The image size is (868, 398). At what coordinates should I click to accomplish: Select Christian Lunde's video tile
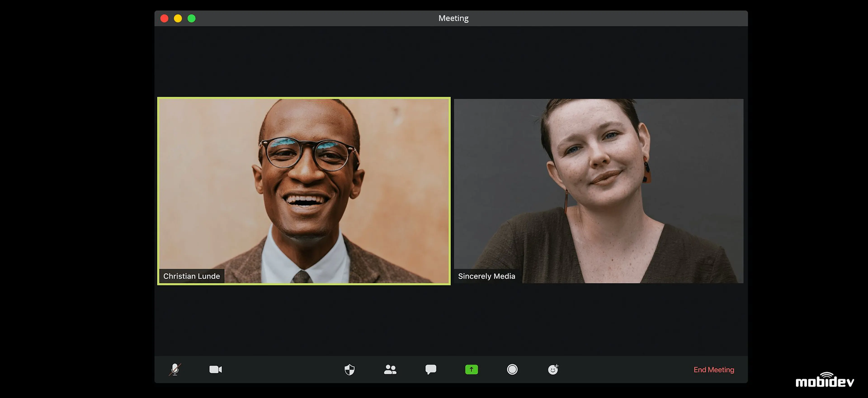[x=304, y=191]
